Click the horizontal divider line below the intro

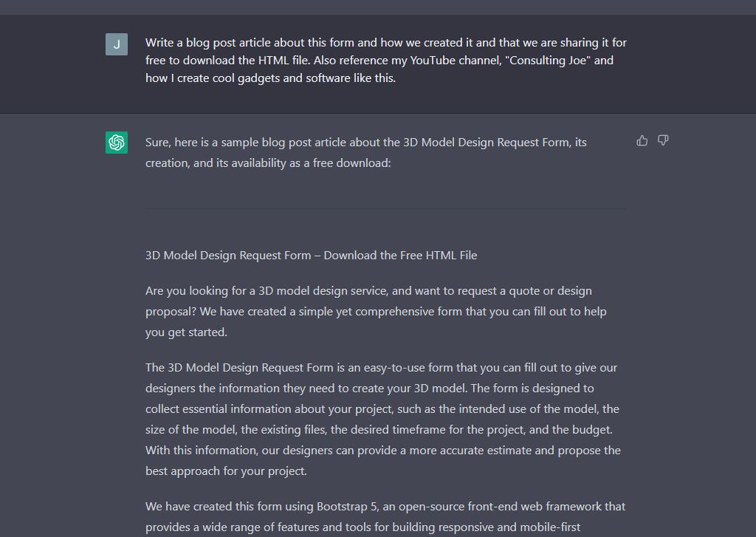coord(385,208)
